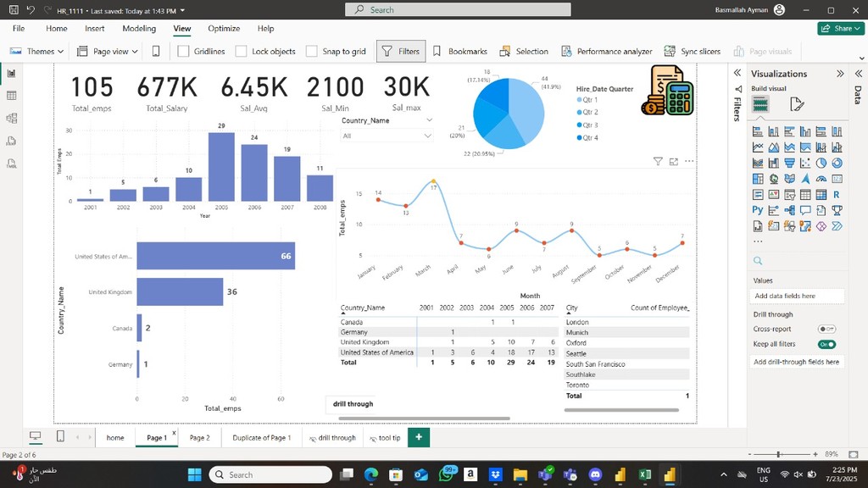This screenshot has width=868, height=488.
Task: Open the Format visual pane icon
Action: pyautogui.click(x=796, y=104)
